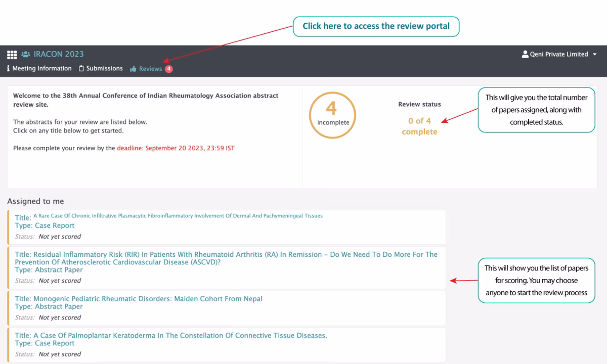Click the info icon before Meeting Information
The height and width of the screenshot is (364, 607).
click(x=9, y=69)
